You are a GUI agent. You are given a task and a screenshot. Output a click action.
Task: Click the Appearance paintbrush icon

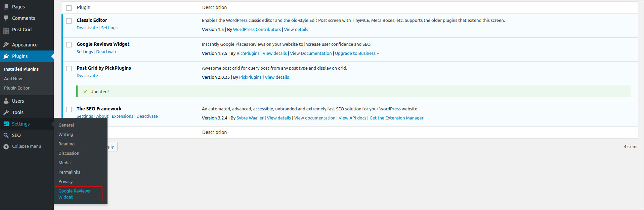pos(6,45)
